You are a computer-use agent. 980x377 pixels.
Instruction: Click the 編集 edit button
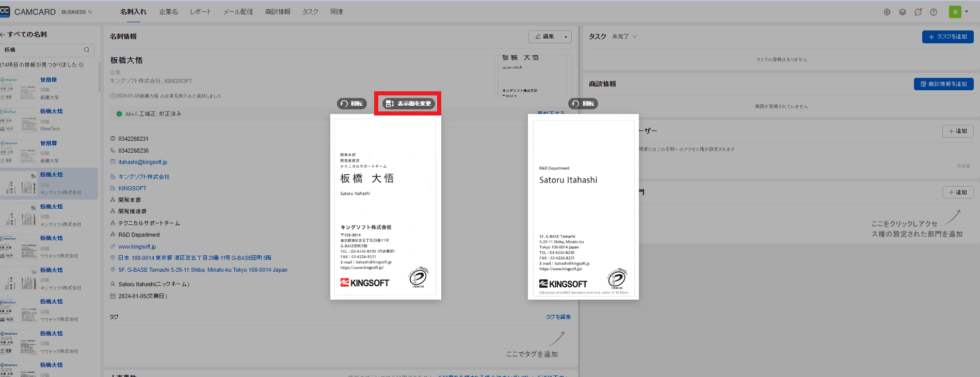[544, 37]
